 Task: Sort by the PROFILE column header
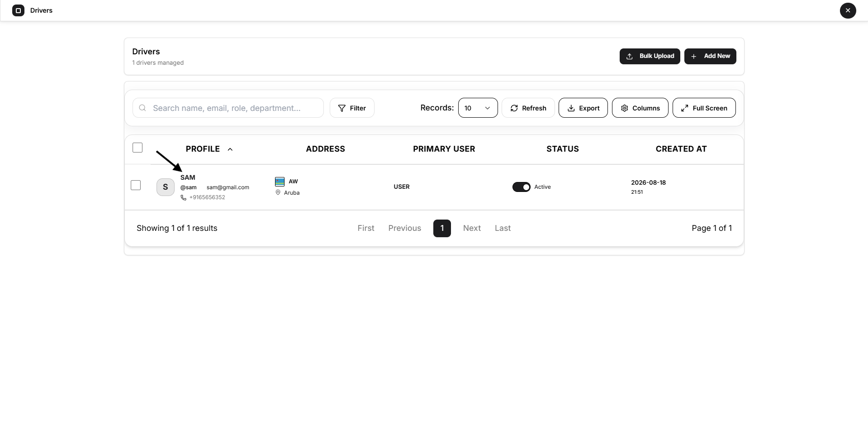[203, 149]
